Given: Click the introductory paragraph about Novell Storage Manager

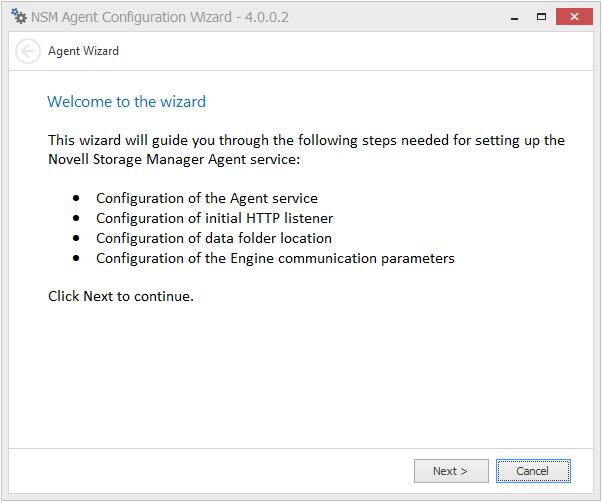Looking at the screenshot, I should (x=306, y=149).
